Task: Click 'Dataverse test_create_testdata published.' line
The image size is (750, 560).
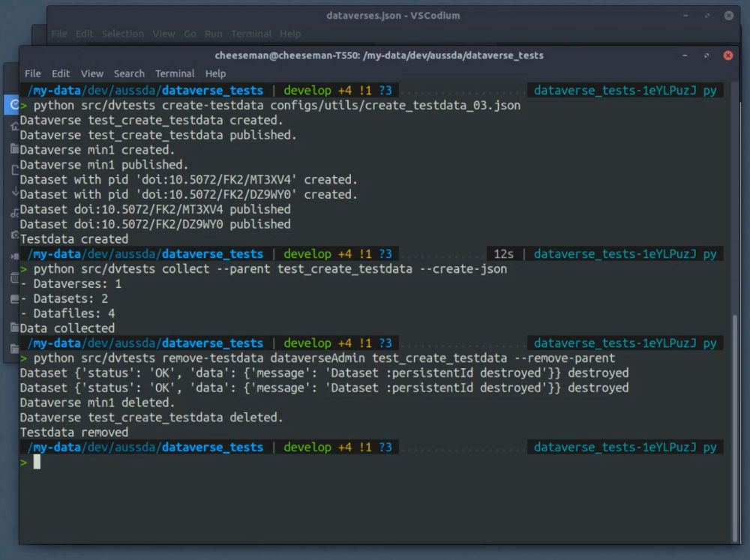Action: pos(158,136)
